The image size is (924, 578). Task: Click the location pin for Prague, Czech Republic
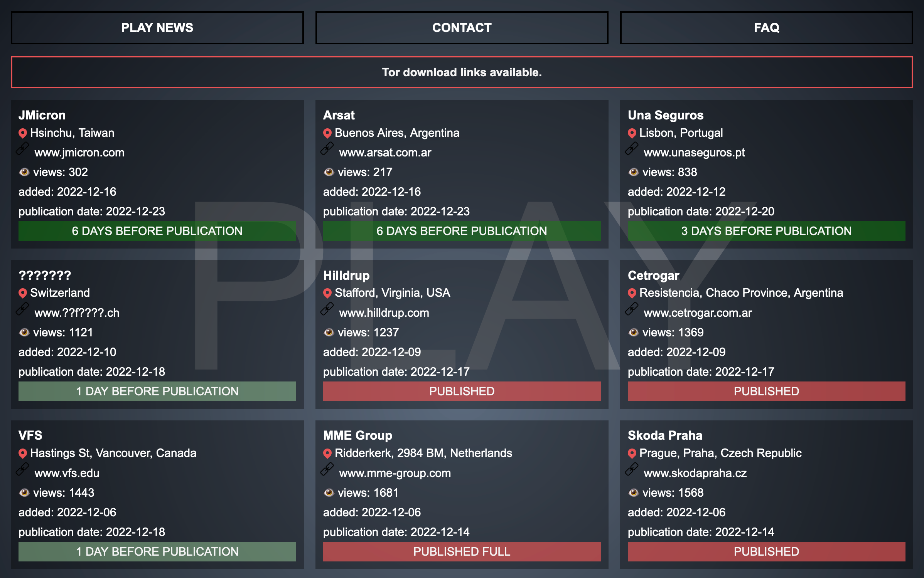pyautogui.click(x=632, y=454)
